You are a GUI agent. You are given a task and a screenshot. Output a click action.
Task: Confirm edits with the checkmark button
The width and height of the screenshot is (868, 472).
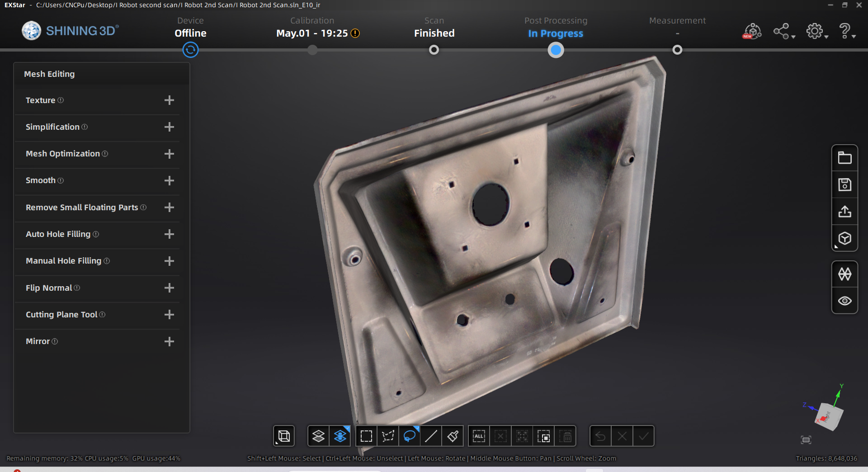(x=644, y=435)
